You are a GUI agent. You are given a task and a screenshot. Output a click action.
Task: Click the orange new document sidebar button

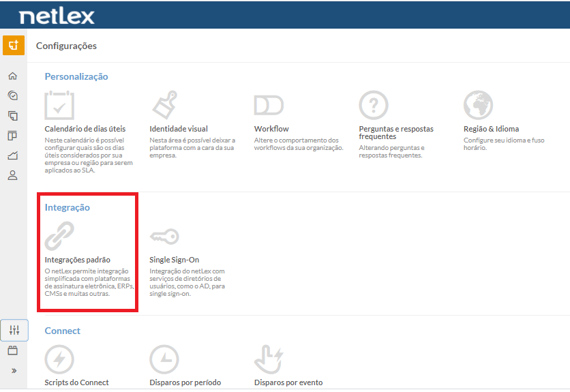(x=14, y=46)
